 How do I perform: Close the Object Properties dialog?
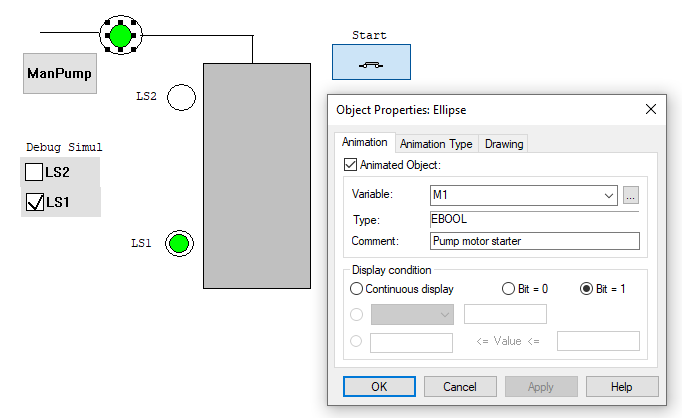pos(651,109)
